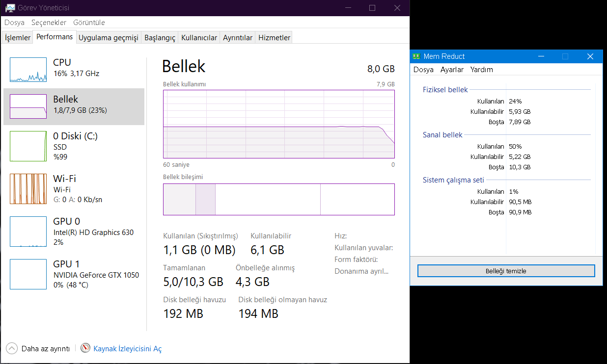Click the Sanal bellek Boşta 10,3 GB value
This screenshot has width=607, height=364.
coord(520,167)
